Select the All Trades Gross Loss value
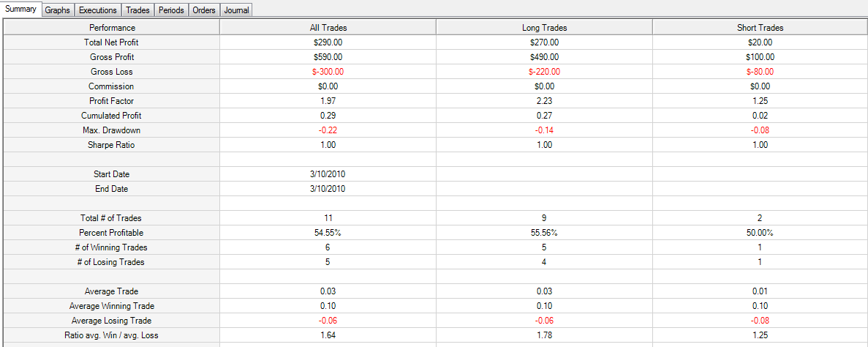Image resolution: width=868 pixels, height=347 pixels. pyautogui.click(x=328, y=72)
